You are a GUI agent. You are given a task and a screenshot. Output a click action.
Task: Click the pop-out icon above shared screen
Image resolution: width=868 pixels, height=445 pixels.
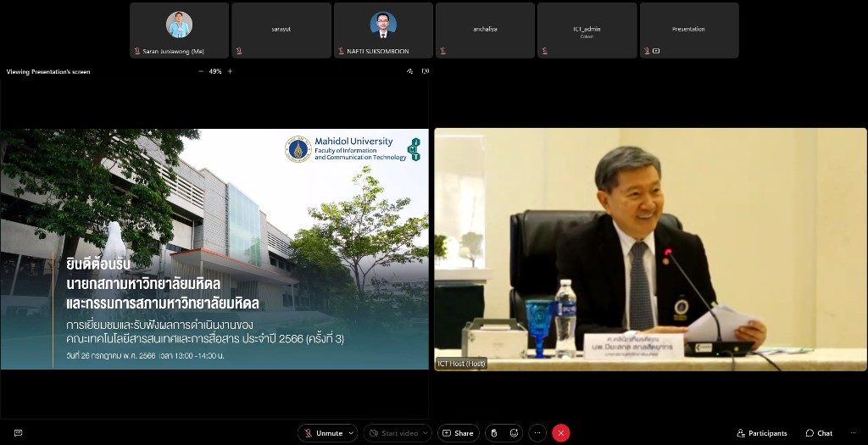(425, 71)
